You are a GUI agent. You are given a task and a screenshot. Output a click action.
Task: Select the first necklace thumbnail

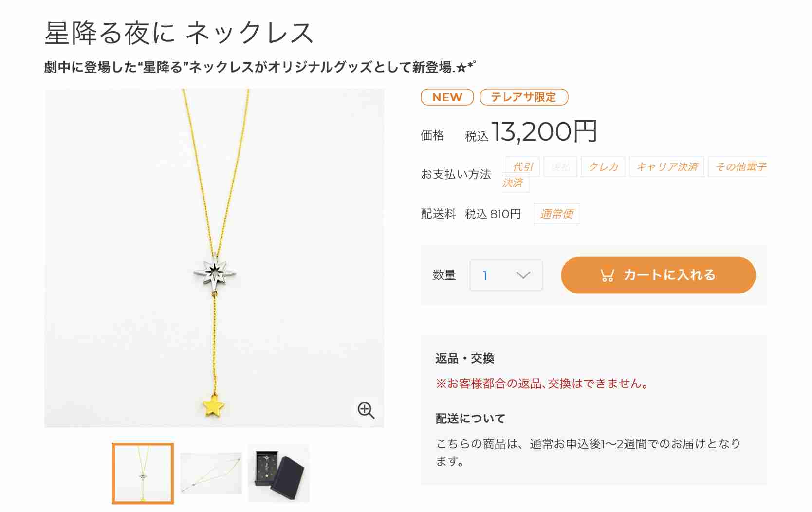coord(143,473)
